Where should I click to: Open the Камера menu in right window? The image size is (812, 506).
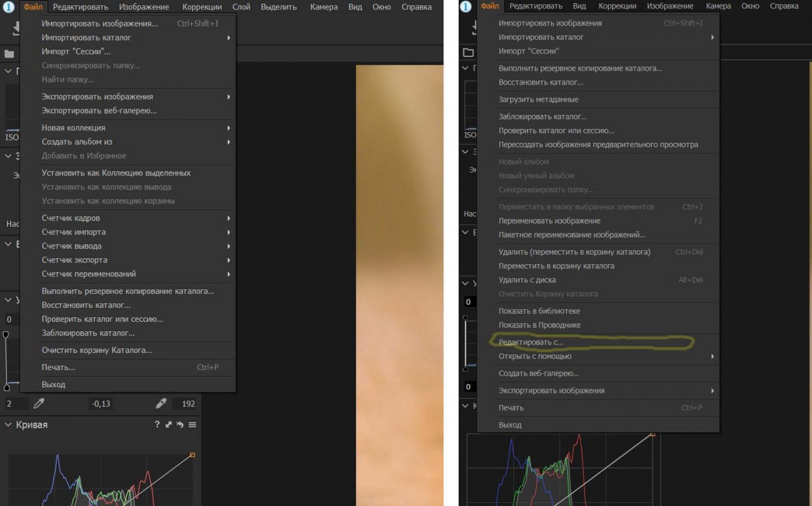coord(718,6)
